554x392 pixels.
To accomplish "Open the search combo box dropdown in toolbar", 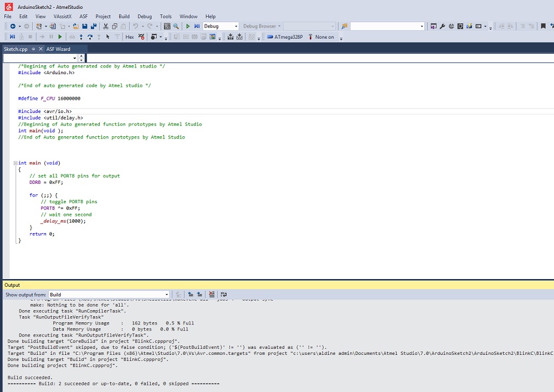I will point(422,26).
